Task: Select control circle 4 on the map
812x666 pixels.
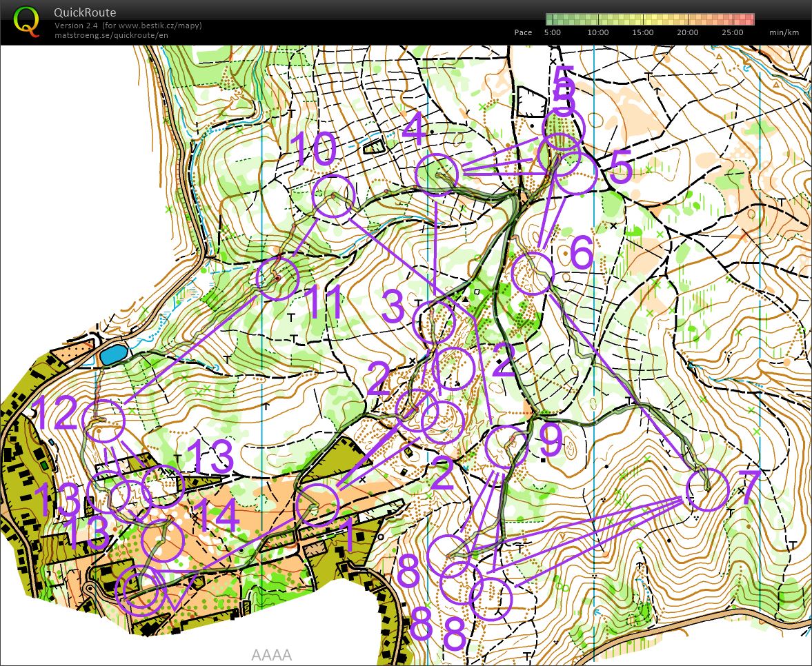Action: pos(437,174)
